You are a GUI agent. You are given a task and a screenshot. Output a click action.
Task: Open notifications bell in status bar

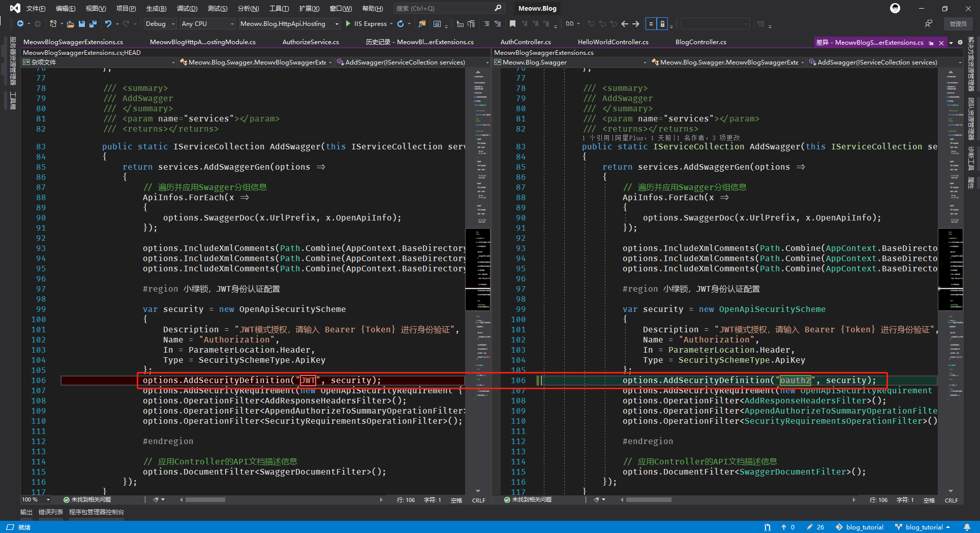tap(967, 527)
